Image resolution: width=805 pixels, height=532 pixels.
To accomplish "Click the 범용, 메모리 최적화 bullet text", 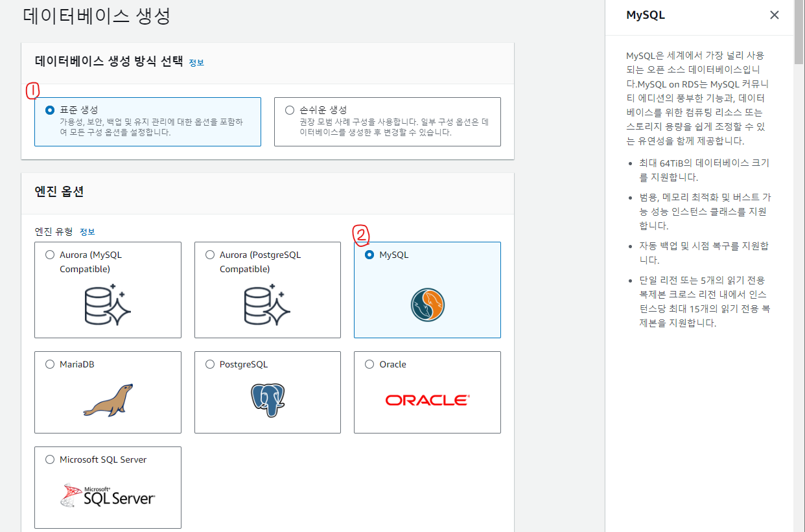I will (705, 211).
